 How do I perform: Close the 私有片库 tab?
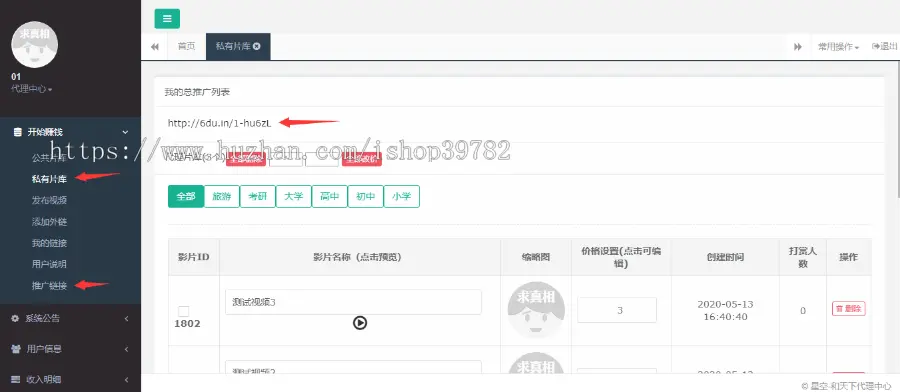pyautogui.click(x=257, y=46)
